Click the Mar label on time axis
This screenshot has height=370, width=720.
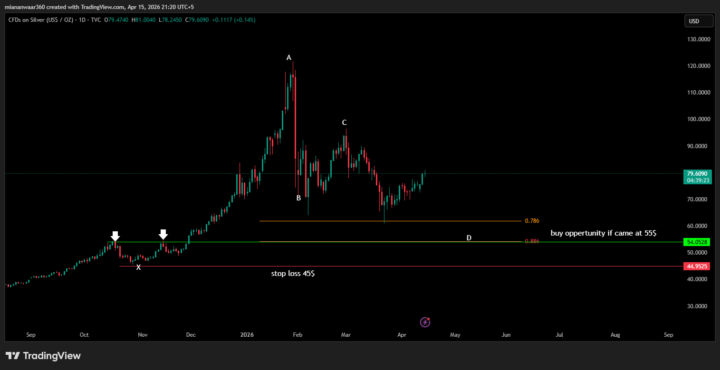click(345, 335)
